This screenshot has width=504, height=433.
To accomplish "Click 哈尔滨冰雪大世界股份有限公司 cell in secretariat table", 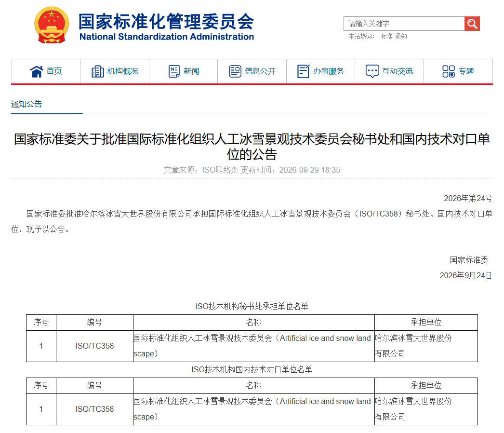I will tap(426, 346).
